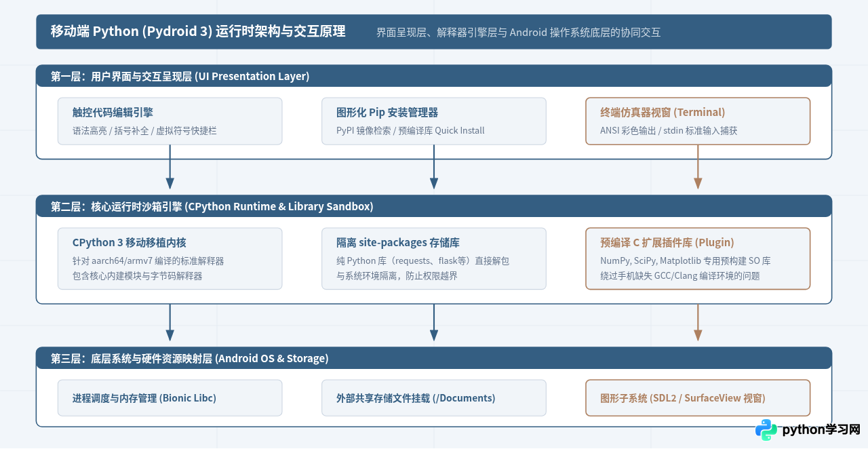868x449 pixels.
Task: Click the text '针对 aarch64/armv7 编译的标准解释器'
Action: pyautogui.click(x=148, y=260)
